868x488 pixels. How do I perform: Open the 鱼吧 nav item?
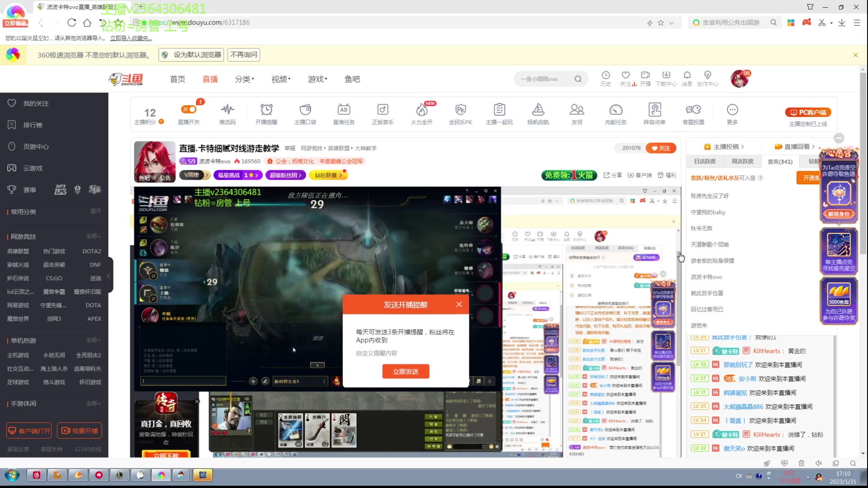[x=352, y=79]
